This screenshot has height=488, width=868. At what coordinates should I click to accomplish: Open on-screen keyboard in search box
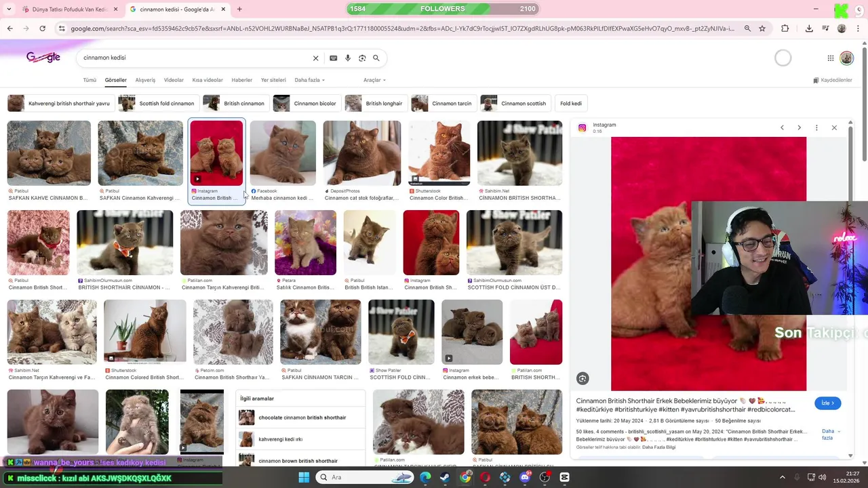pyautogui.click(x=333, y=58)
